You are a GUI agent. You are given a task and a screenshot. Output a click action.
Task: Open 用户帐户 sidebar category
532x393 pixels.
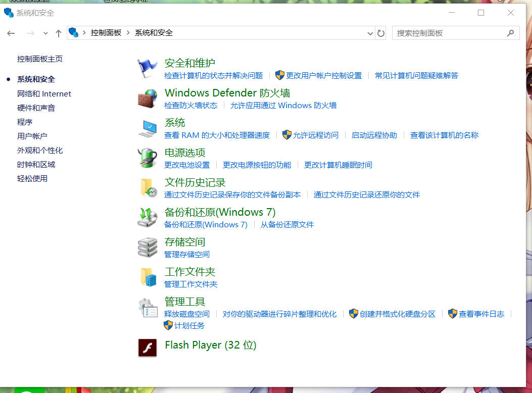pyautogui.click(x=32, y=136)
